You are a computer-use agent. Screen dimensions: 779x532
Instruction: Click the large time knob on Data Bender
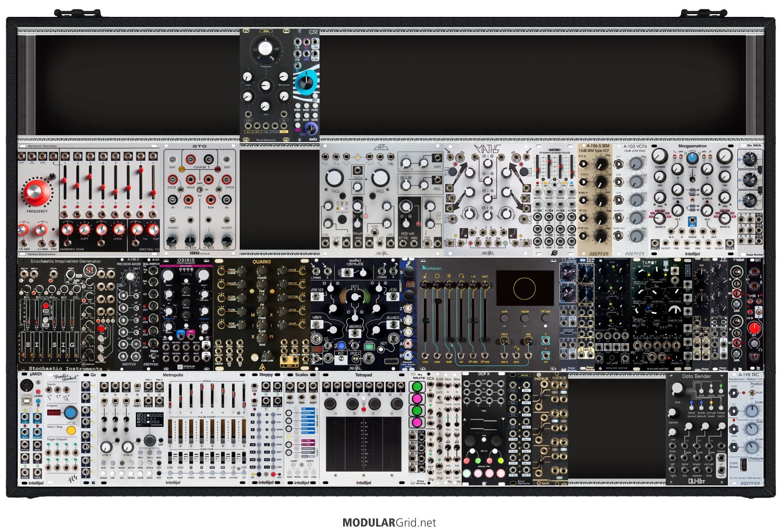(x=677, y=389)
